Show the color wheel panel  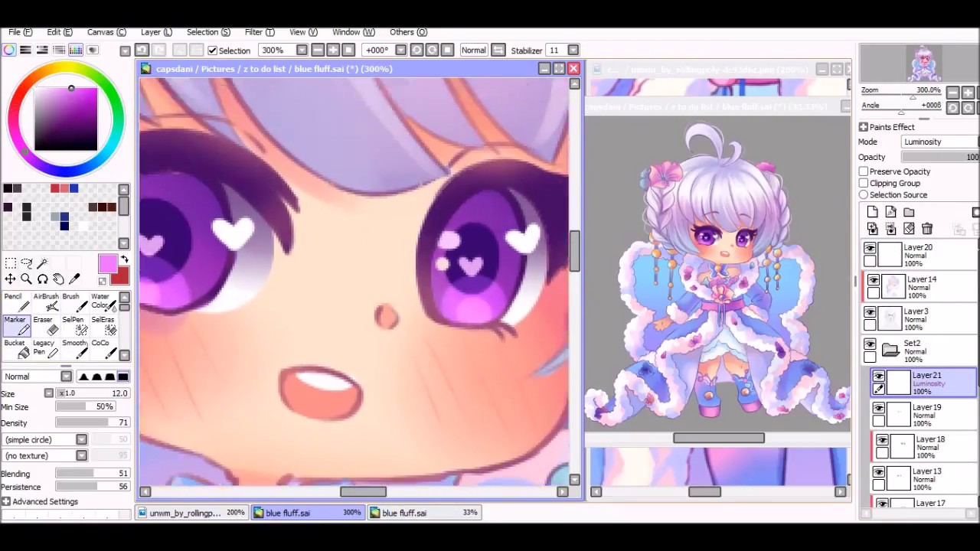9,51
